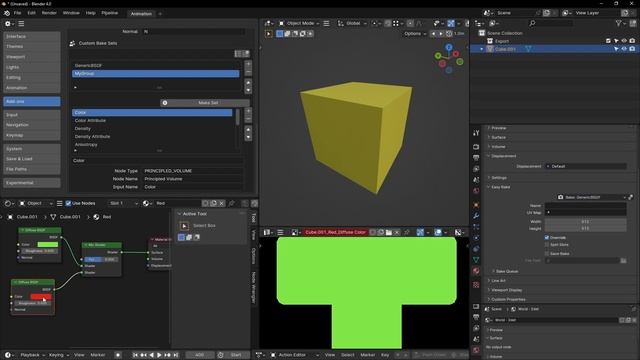Click the search magnifier in outliner
The width and height of the screenshot is (640, 360).
coord(532,24)
